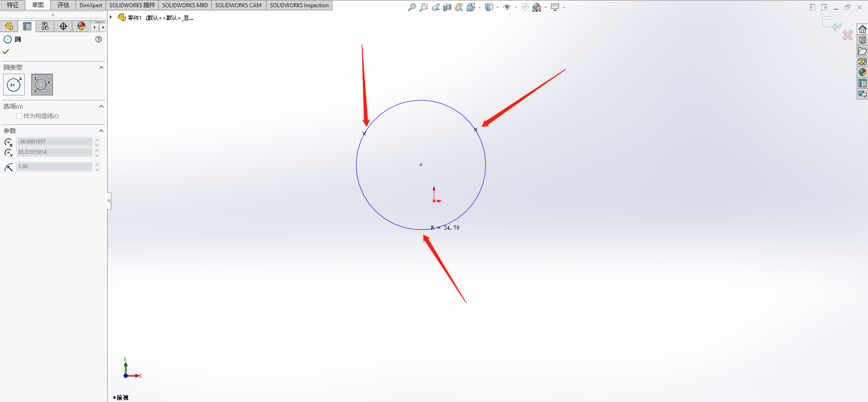Open the Custom Properties task pane
The height and width of the screenshot is (402, 868).
click(x=863, y=83)
